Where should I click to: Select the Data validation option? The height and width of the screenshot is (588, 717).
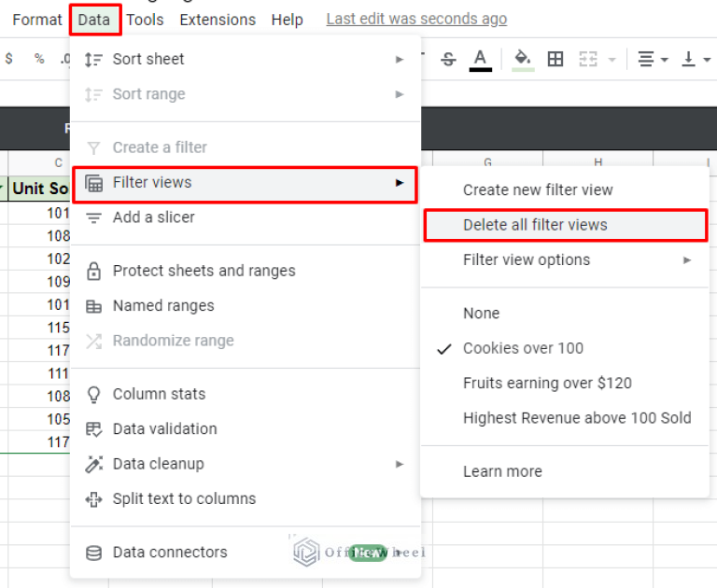point(164,429)
